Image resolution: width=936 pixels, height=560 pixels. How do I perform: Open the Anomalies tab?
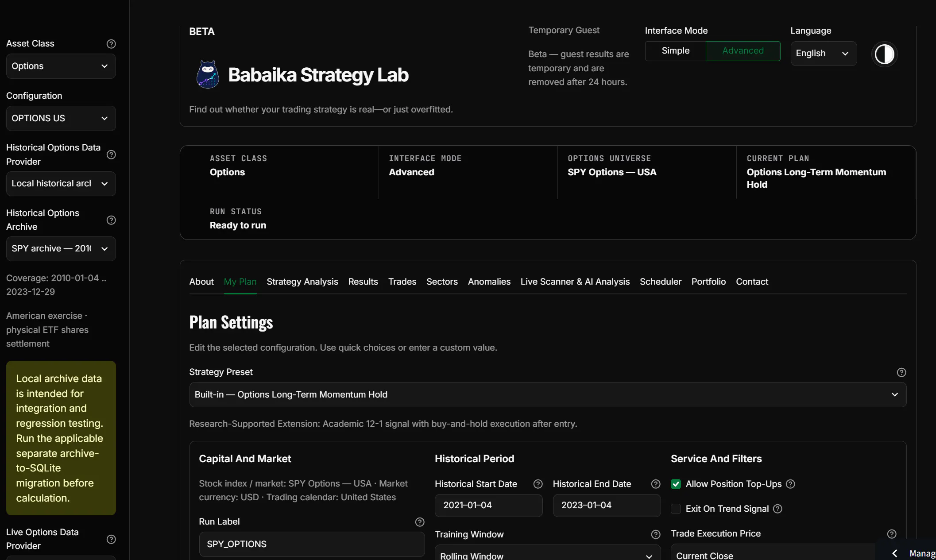[x=489, y=282]
